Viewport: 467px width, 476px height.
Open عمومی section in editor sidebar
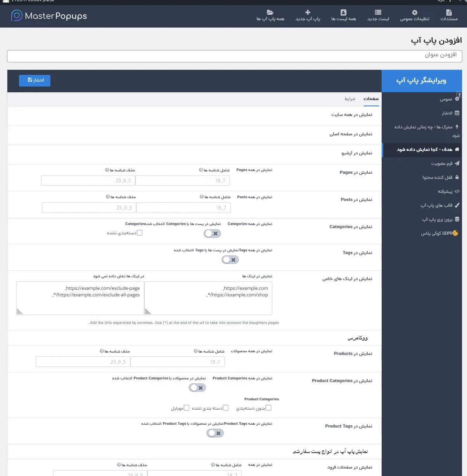pos(422,99)
